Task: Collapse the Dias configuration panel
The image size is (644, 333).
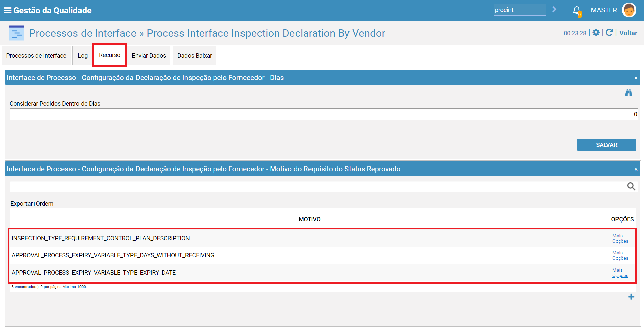Action: (x=636, y=78)
